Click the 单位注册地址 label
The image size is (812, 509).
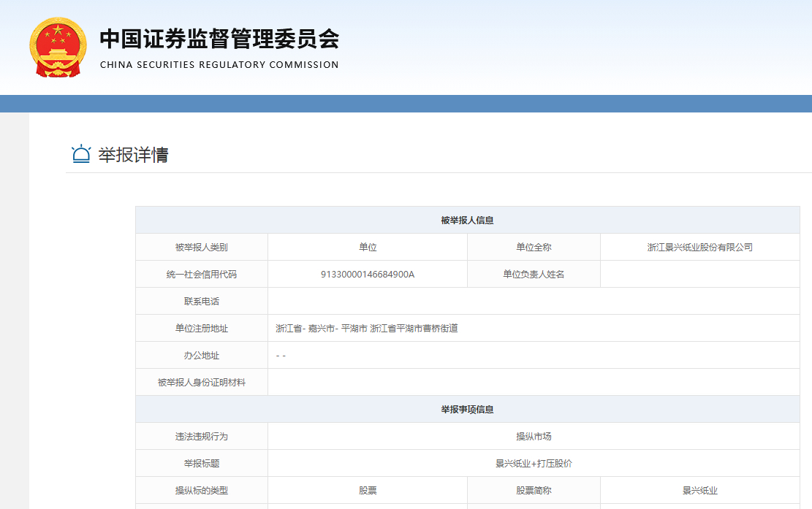pos(202,328)
